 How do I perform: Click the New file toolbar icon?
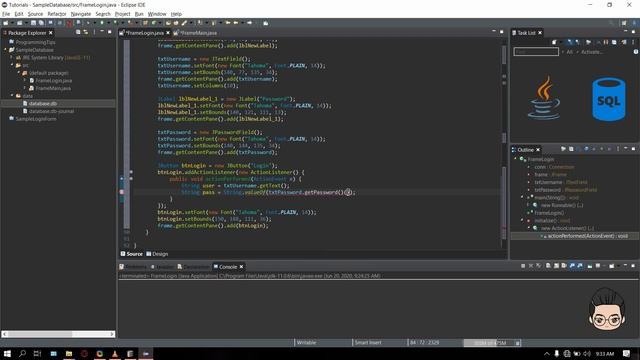(5, 23)
